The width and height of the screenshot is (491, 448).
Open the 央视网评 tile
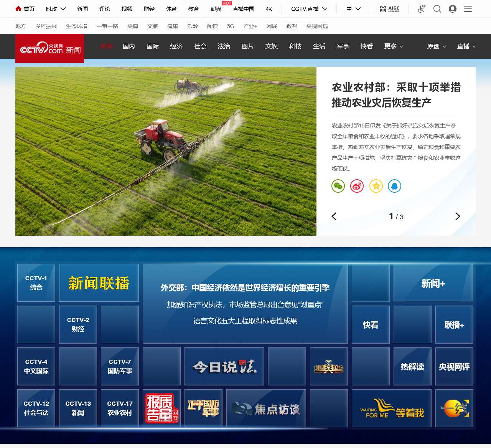point(454,366)
